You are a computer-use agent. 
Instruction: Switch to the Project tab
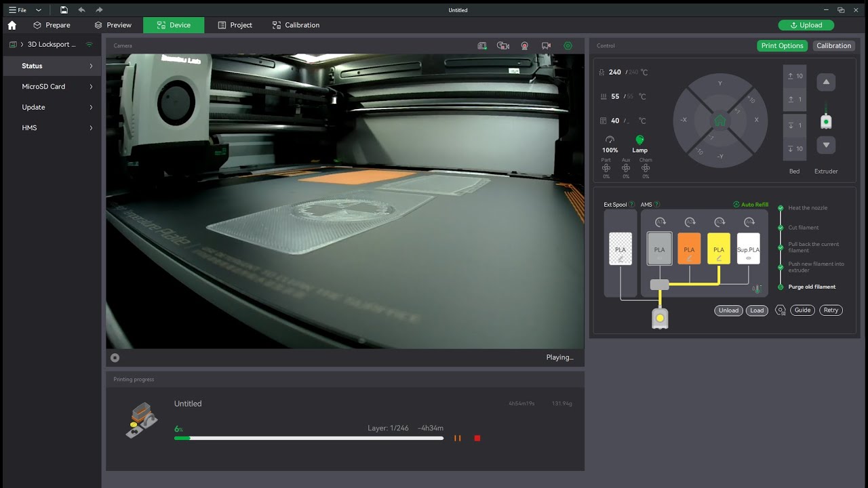(235, 25)
